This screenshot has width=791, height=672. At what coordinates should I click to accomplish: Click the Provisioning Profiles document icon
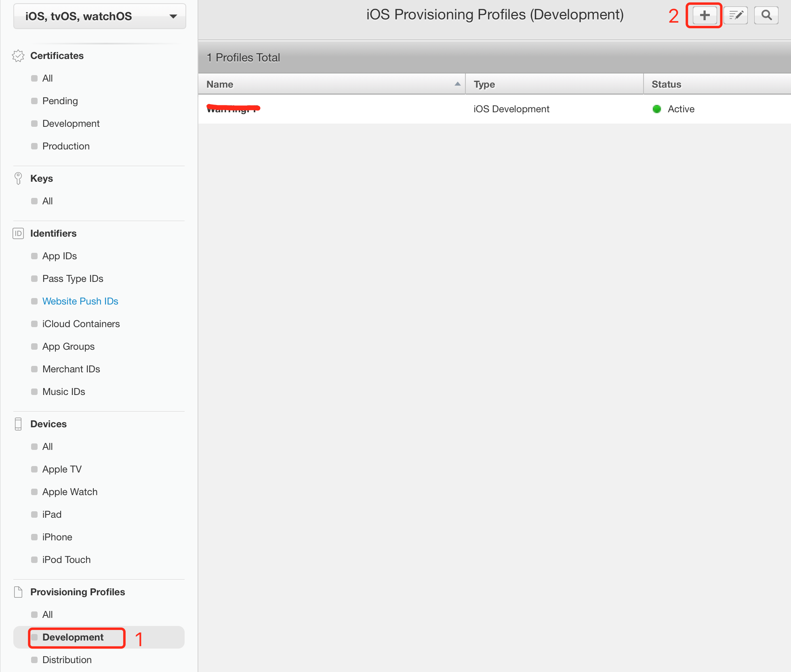point(18,592)
